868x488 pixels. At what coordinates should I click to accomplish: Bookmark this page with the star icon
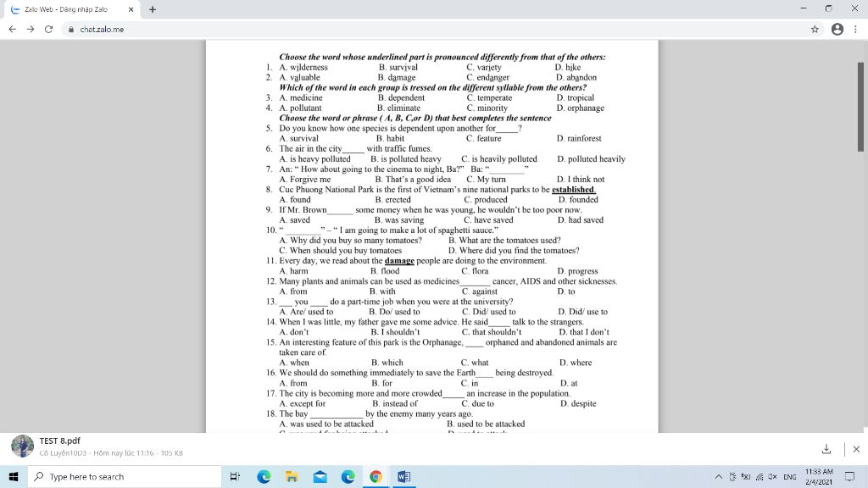(x=815, y=30)
